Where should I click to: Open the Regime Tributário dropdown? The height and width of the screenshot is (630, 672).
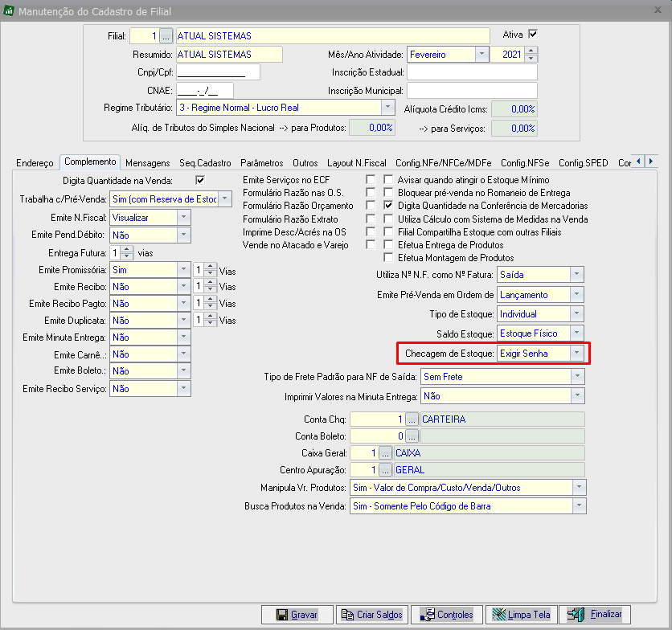coord(387,107)
